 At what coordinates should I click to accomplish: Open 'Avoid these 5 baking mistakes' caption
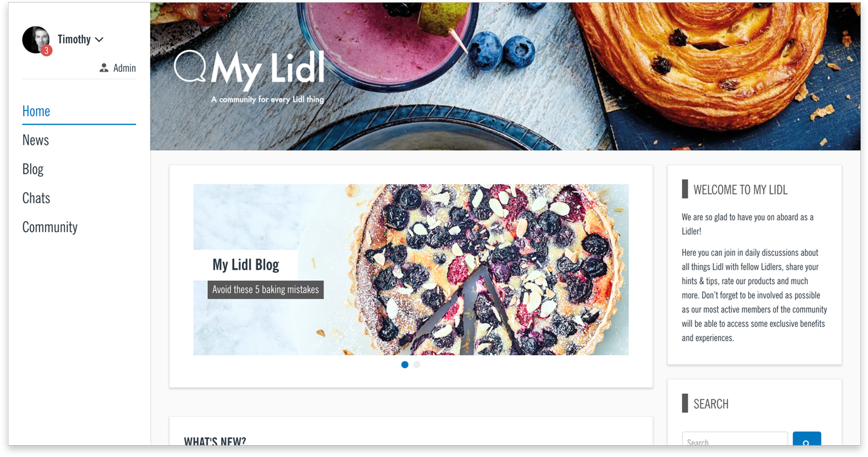pos(266,289)
